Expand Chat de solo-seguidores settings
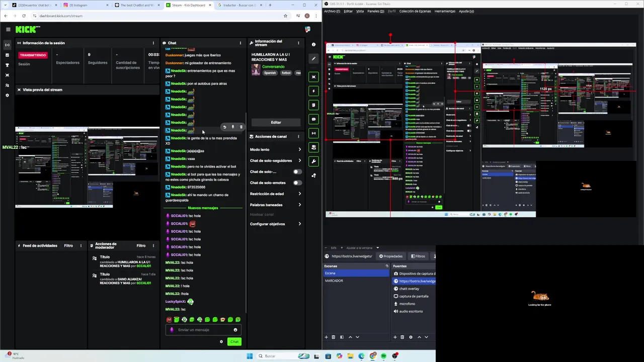The width and height of the screenshot is (644, 362). point(275,160)
